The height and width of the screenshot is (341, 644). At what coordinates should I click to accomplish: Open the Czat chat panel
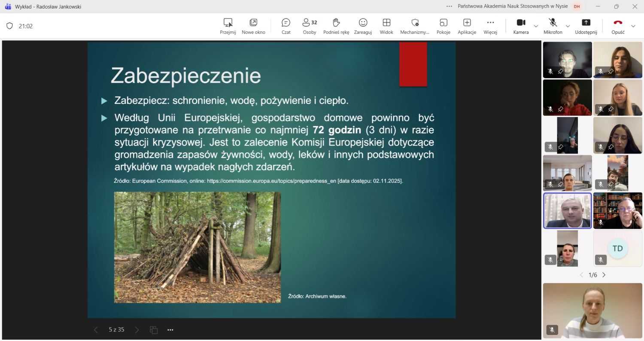pos(286,26)
